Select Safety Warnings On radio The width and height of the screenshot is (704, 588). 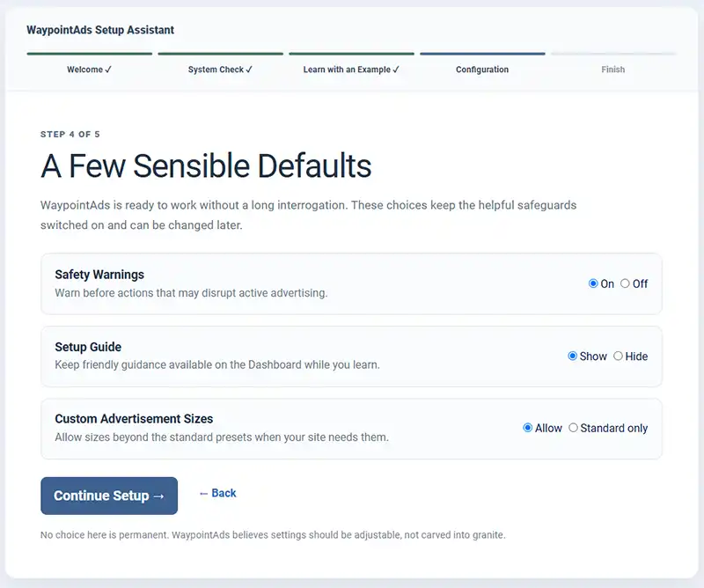coord(593,283)
